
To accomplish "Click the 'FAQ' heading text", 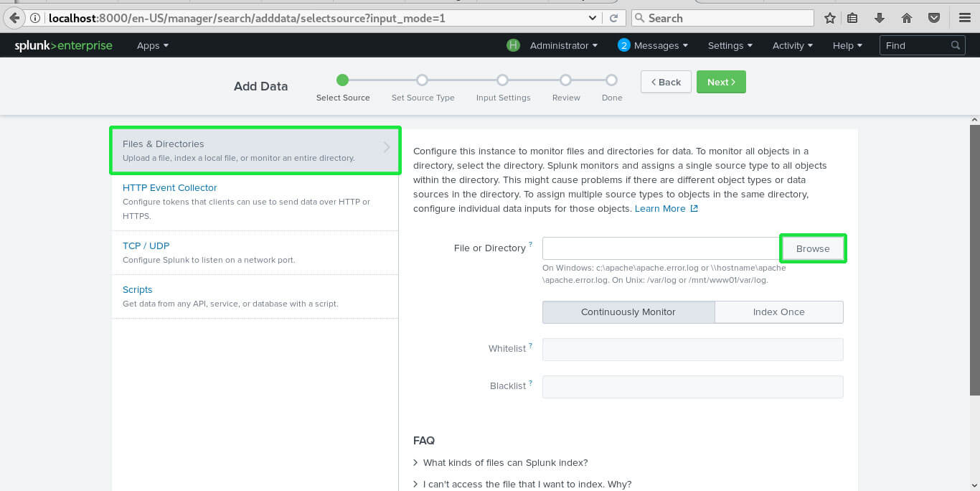I will tap(424, 441).
